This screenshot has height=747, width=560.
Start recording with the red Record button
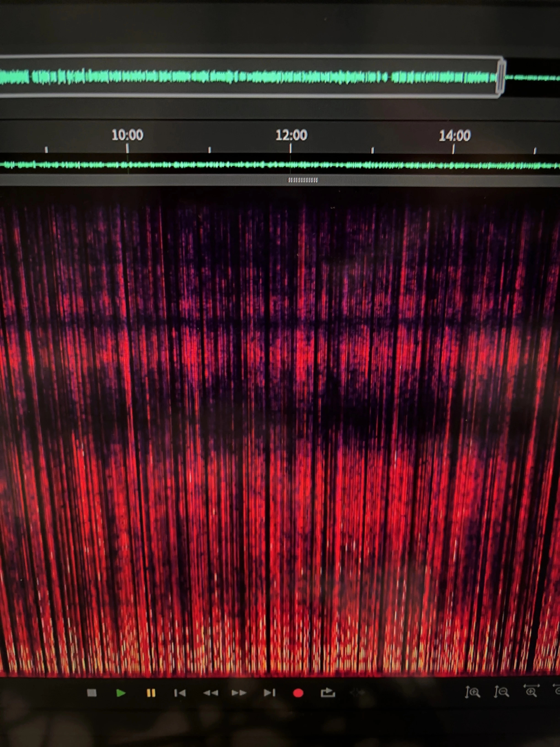point(298,693)
